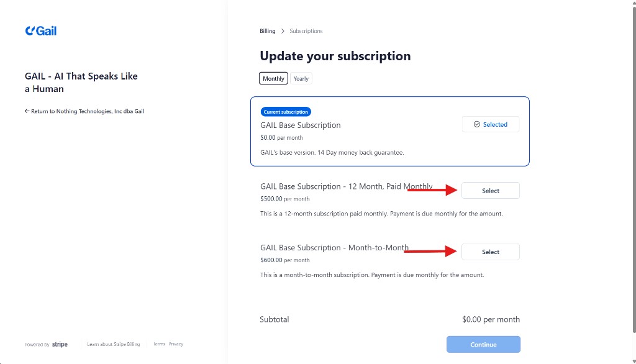Click the Subscriptions breadcrumb item

(306, 31)
